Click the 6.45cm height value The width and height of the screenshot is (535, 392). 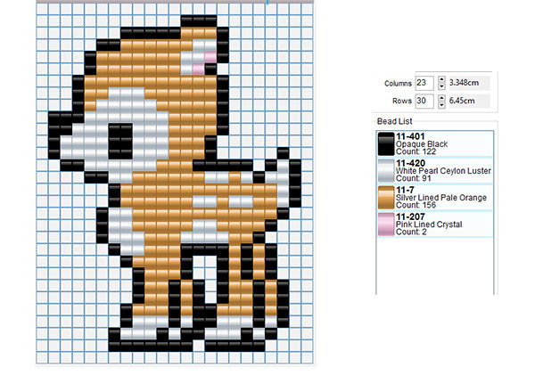[462, 101]
